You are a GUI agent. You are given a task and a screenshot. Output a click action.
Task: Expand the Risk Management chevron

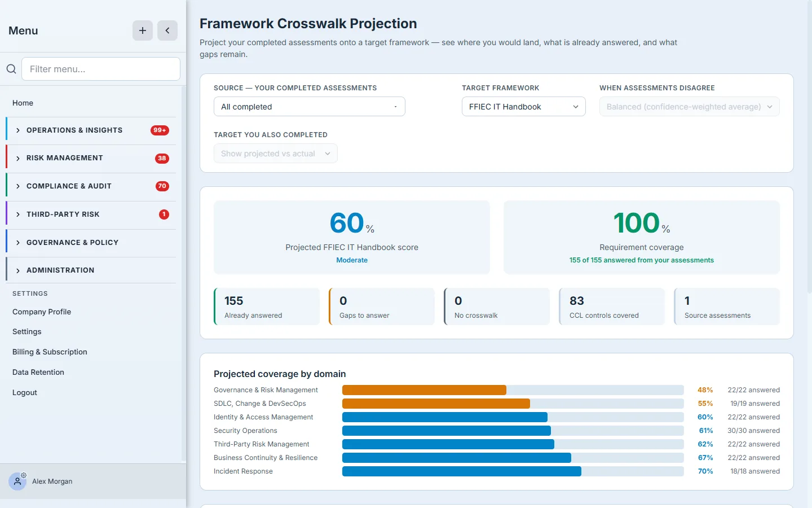(18, 159)
